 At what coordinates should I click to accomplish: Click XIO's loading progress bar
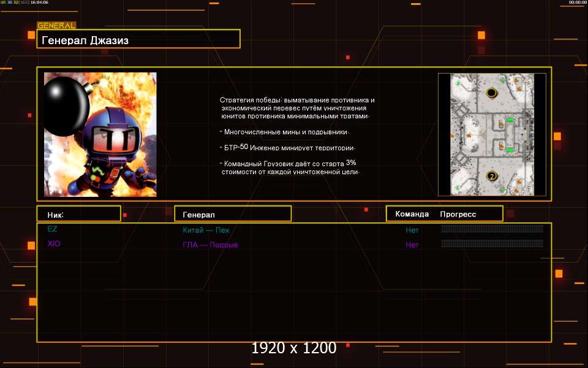coord(492,243)
